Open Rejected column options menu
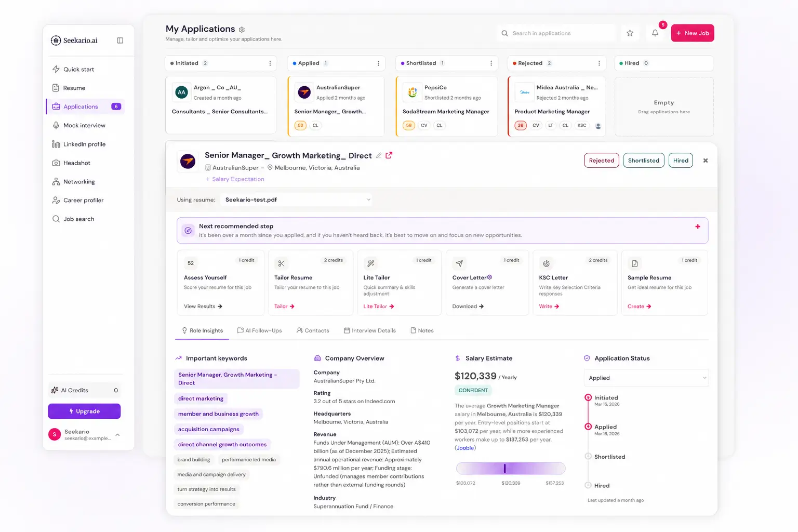Image resolution: width=798 pixels, height=532 pixels. pyautogui.click(x=599, y=63)
